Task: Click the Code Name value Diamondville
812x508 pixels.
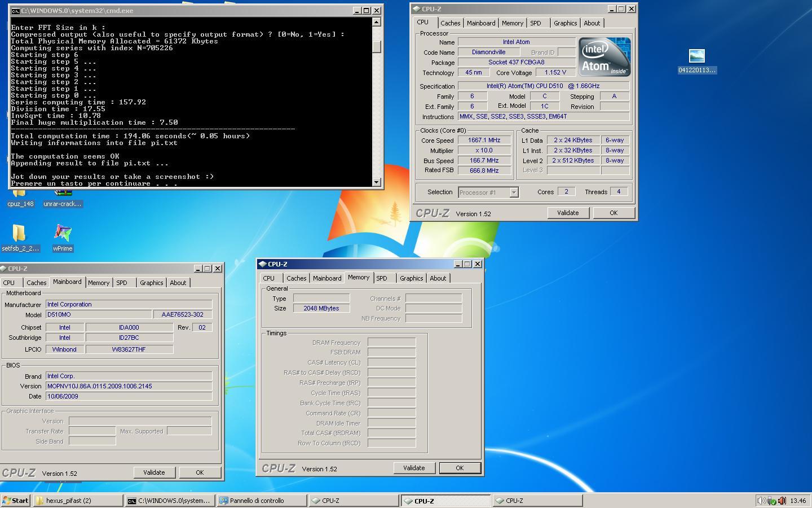Action: [489, 52]
